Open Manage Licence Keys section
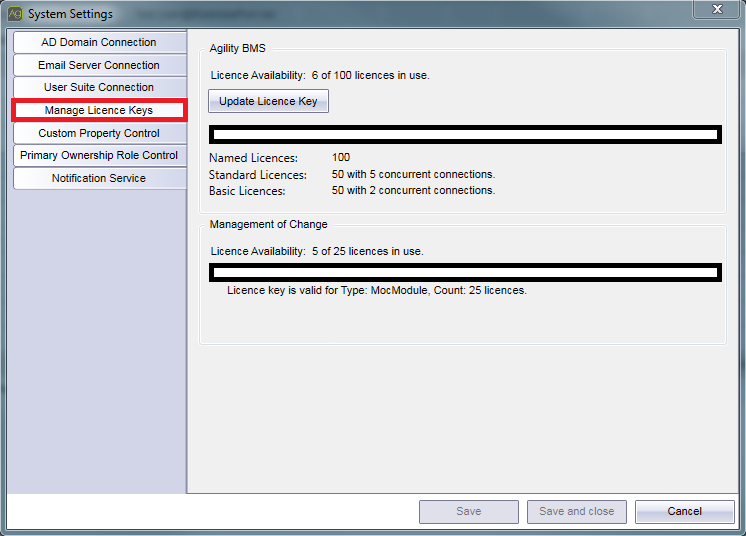746x536 pixels. click(99, 110)
